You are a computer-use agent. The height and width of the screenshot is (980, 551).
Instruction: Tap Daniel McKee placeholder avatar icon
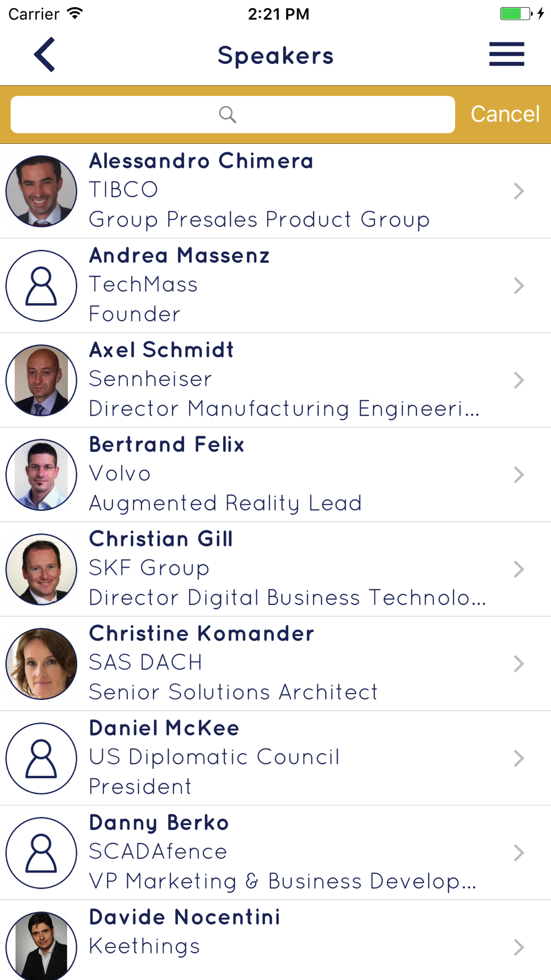(41, 758)
